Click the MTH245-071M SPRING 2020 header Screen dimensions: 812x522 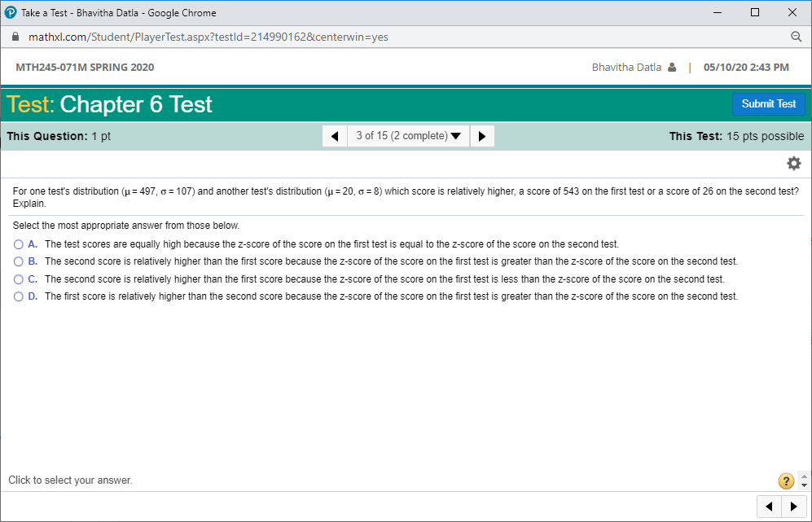pos(85,67)
